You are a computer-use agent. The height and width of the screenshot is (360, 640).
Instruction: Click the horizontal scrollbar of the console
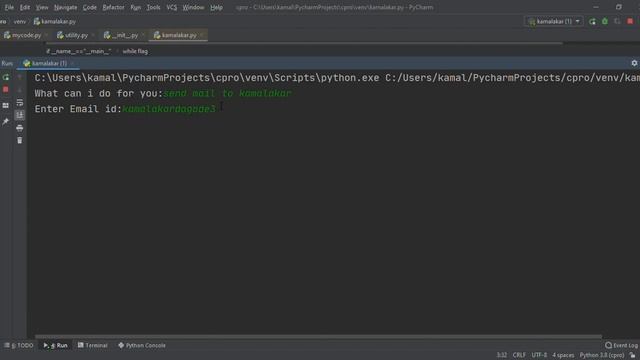(318, 337)
